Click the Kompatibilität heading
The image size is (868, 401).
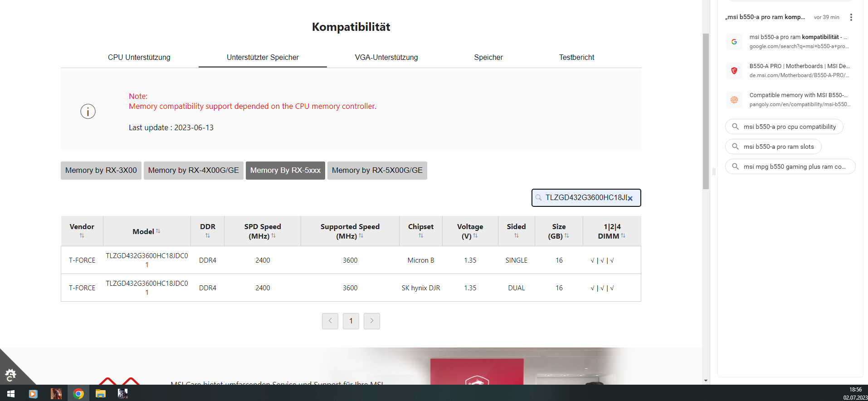click(x=351, y=27)
